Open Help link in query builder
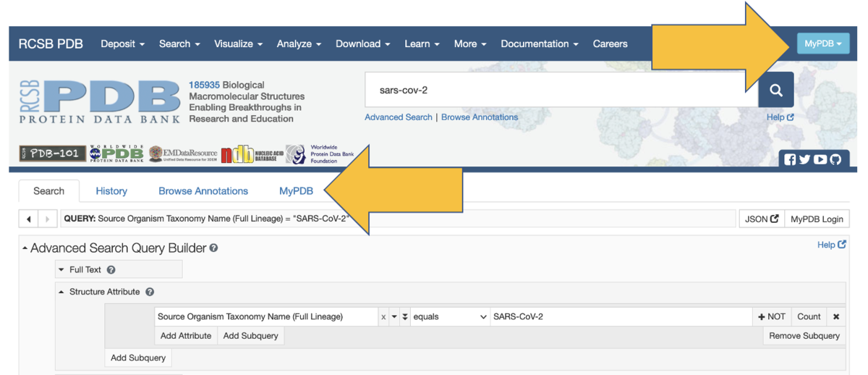The width and height of the screenshot is (868, 375). 832,245
